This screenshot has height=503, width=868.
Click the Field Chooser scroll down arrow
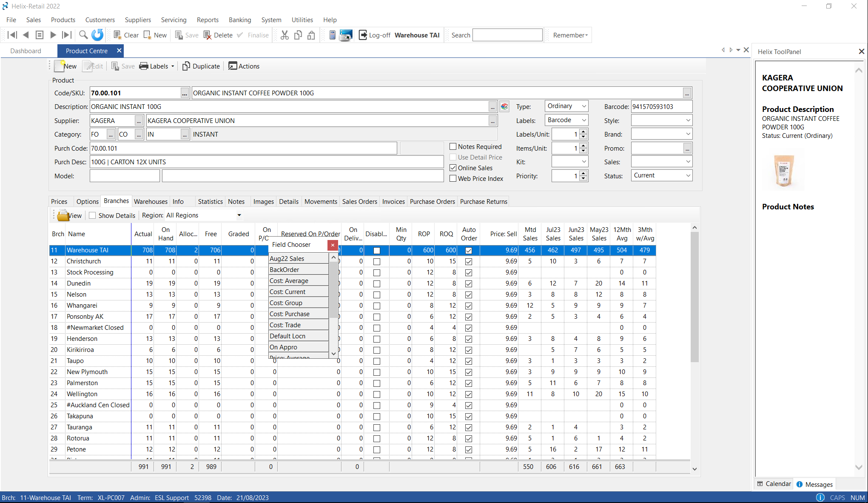333,354
